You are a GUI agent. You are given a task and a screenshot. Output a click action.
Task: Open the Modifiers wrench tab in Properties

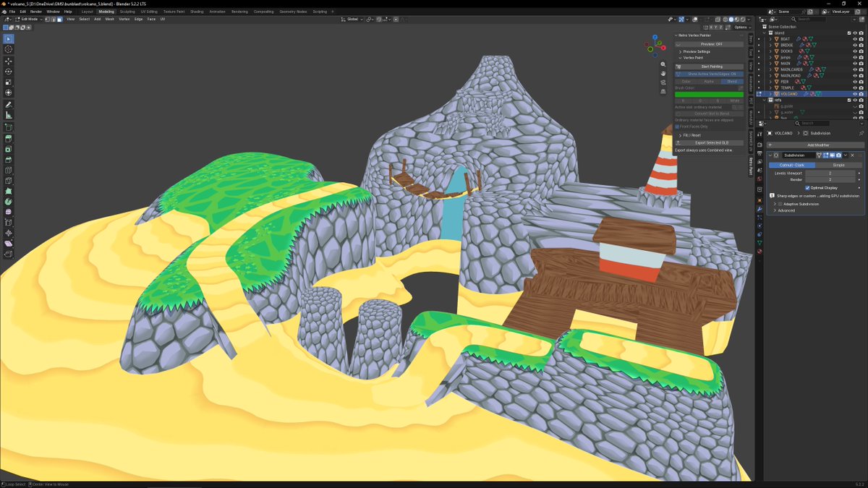(759, 209)
